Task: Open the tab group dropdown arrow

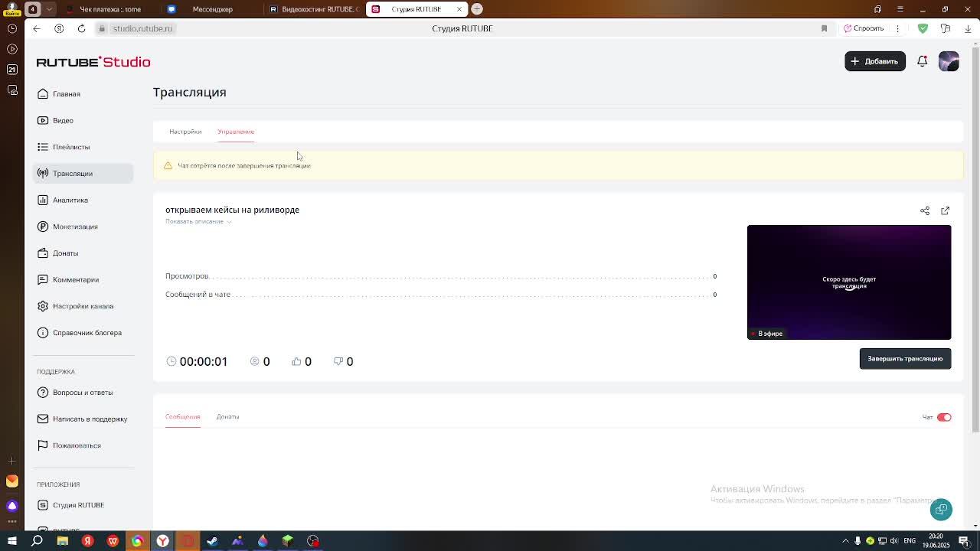Action: point(49,9)
